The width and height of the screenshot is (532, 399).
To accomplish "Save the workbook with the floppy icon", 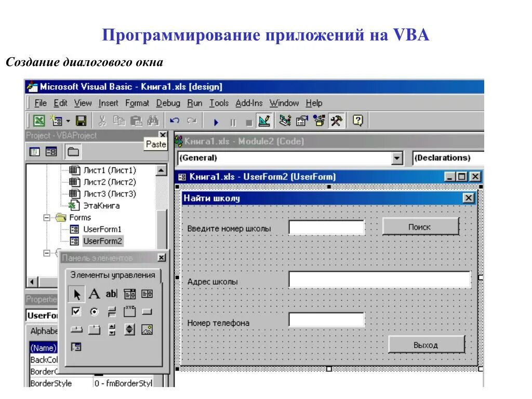I will point(81,121).
